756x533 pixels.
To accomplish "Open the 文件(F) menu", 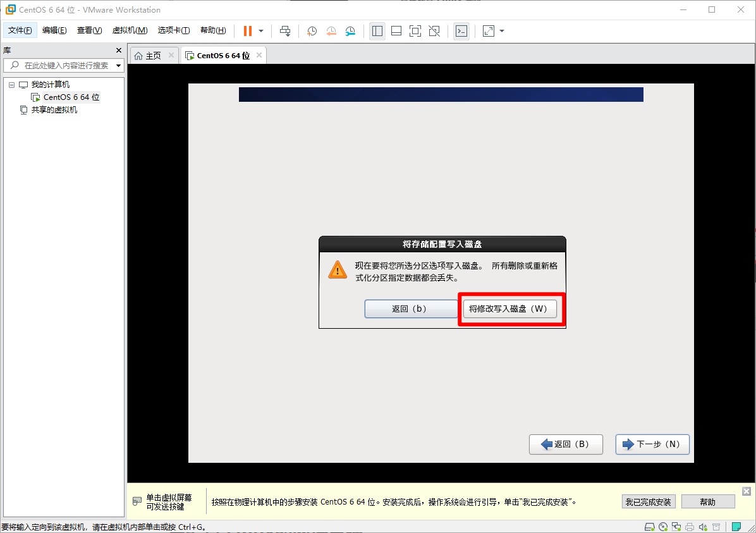I will pyautogui.click(x=20, y=30).
